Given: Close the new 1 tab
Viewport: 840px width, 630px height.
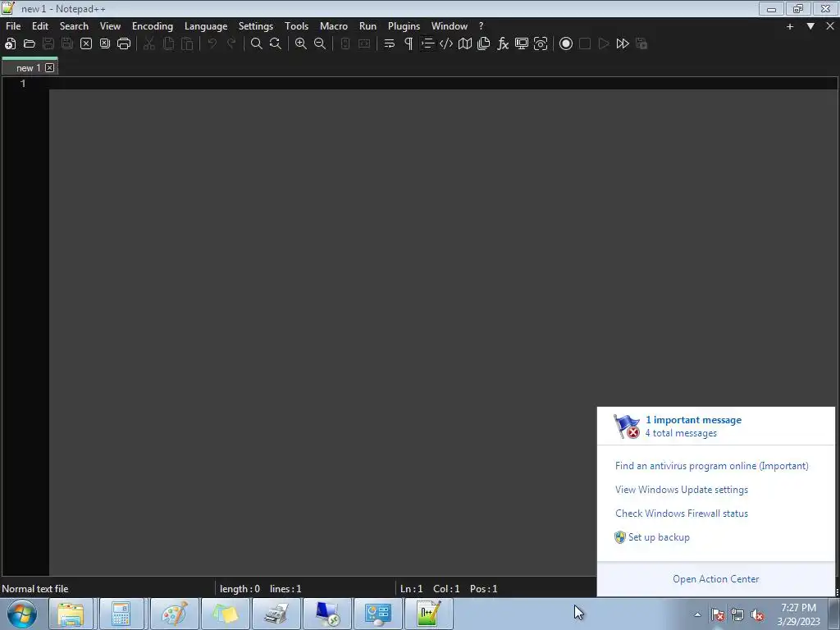Looking at the screenshot, I should coord(50,67).
